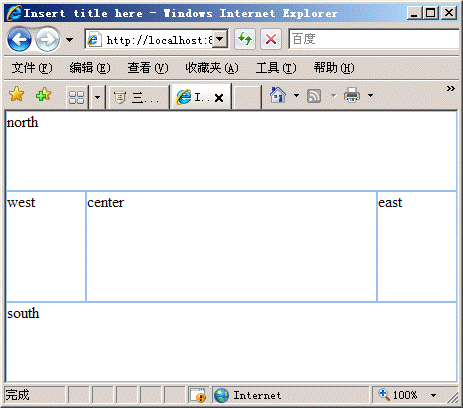Close the current tab with its X
This screenshot has width=463, height=408.
pos(219,98)
